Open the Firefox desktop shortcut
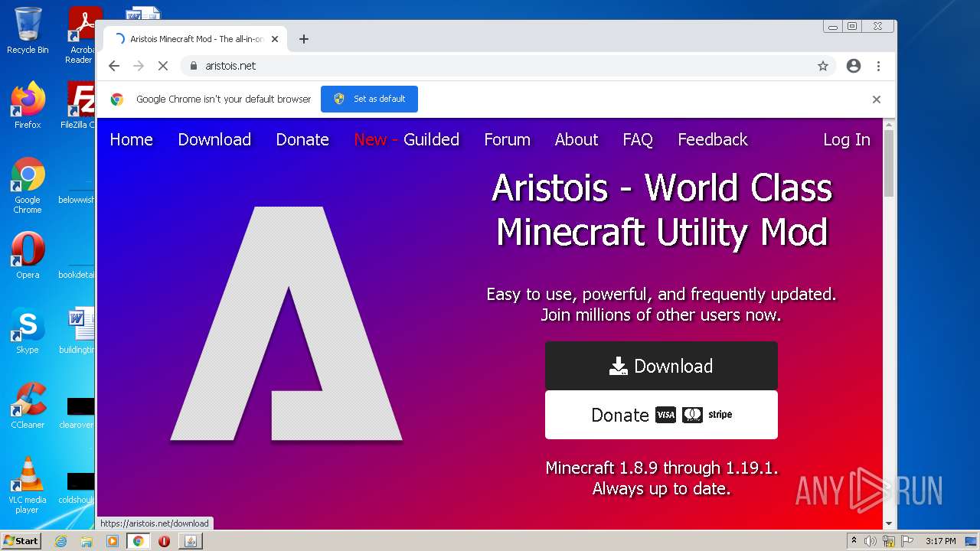980x551 pixels. click(x=28, y=105)
